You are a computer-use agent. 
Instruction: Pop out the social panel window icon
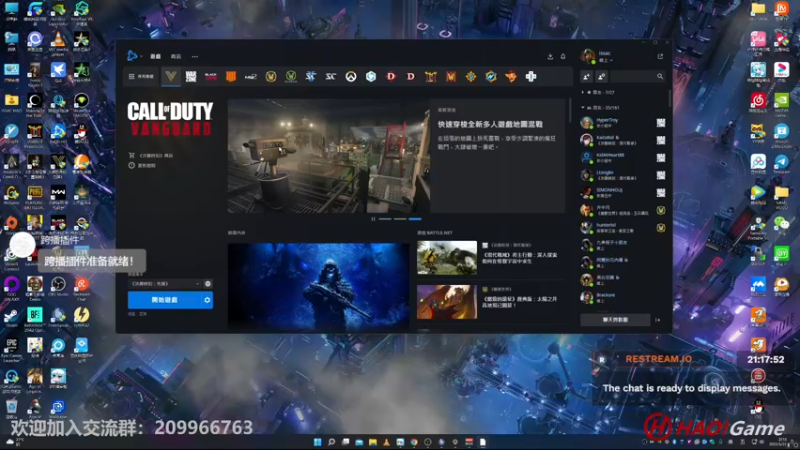[x=660, y=56]
